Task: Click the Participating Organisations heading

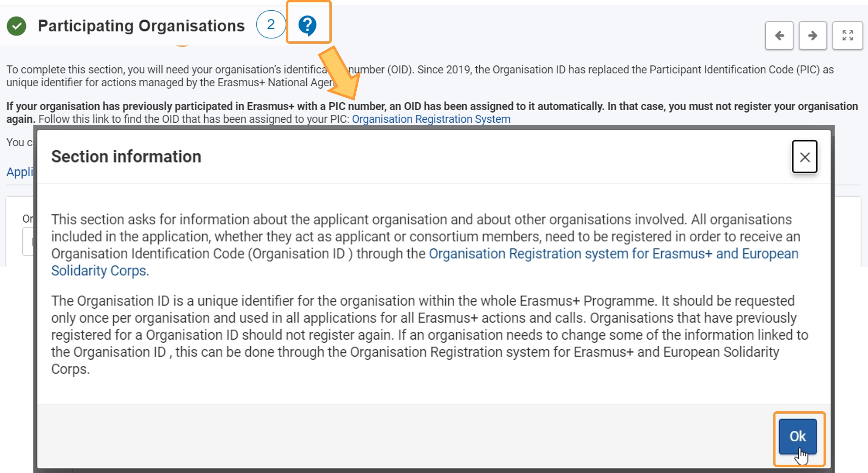Action: [x=141, y=26]
